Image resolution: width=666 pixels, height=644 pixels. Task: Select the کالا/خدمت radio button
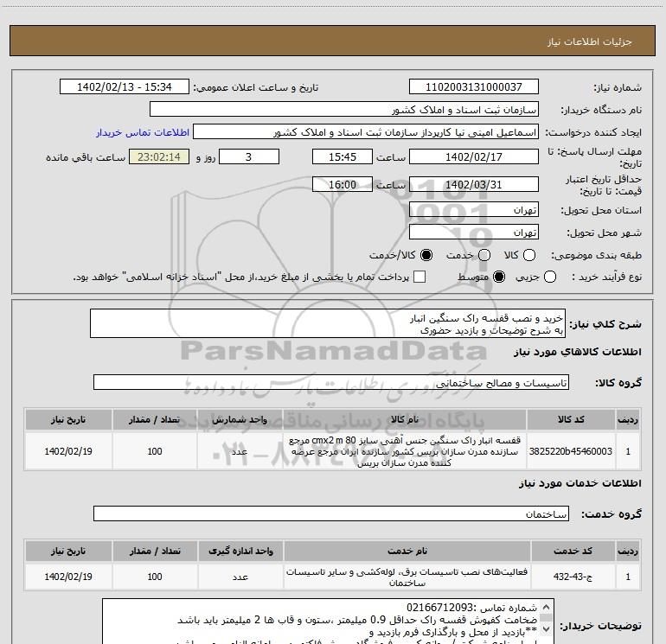point(426,255)
